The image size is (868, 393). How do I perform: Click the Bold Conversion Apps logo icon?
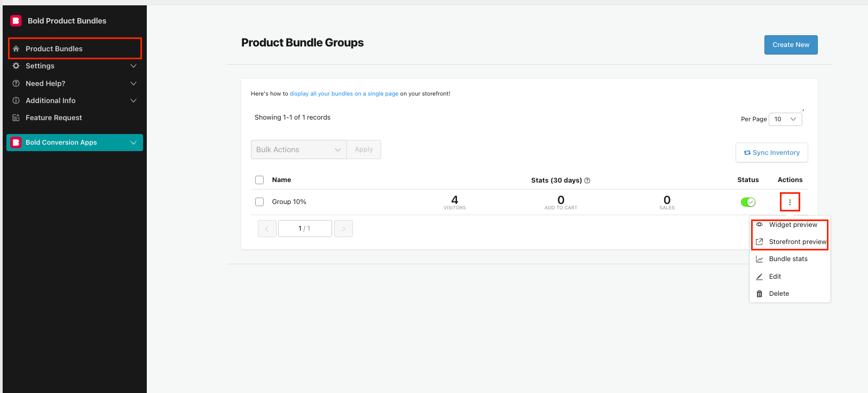[16, 143]
